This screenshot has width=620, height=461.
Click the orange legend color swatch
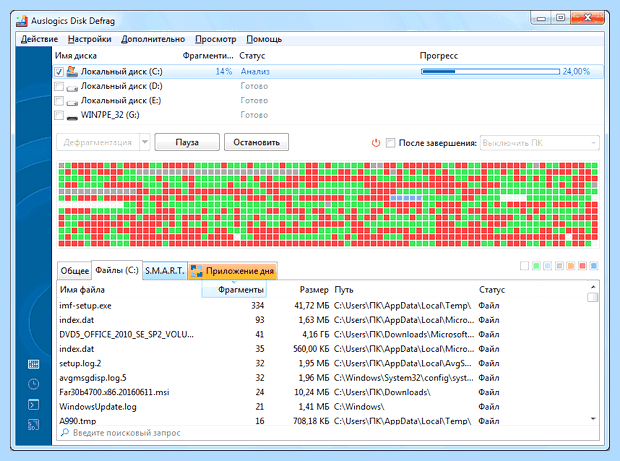[x=571, y=266]
